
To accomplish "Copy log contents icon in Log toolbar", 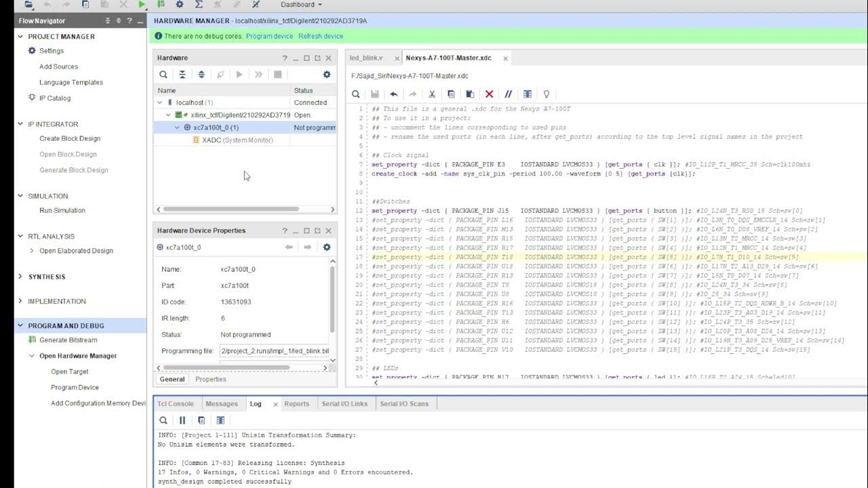I will (x=201, y=420).
